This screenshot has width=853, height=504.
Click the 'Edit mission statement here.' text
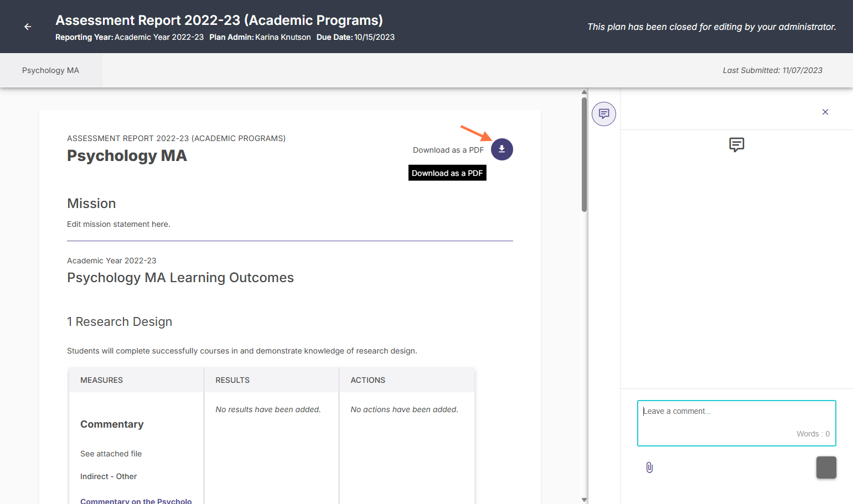click(118, 224)
